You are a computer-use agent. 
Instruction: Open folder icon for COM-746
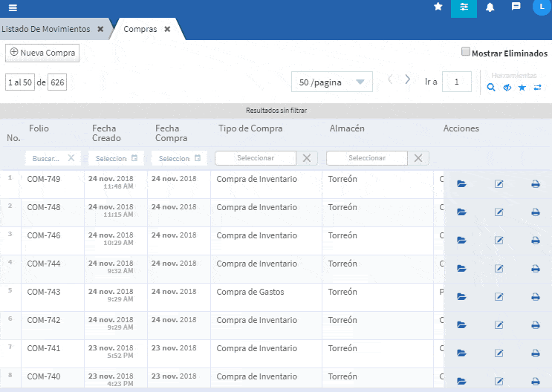[x=461, y=240]
